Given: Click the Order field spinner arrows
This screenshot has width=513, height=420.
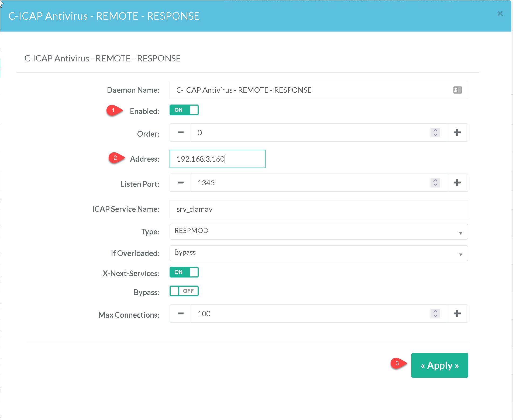Looking at the screenshot, I should [x=435, y=133].
